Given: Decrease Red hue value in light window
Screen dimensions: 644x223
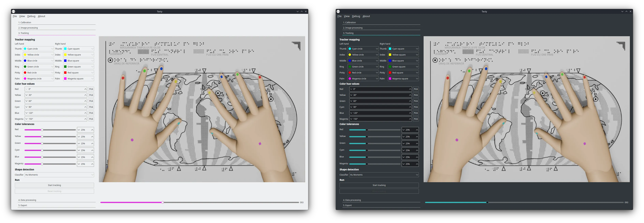Looking at the screenshot, I should coord(26,89).
